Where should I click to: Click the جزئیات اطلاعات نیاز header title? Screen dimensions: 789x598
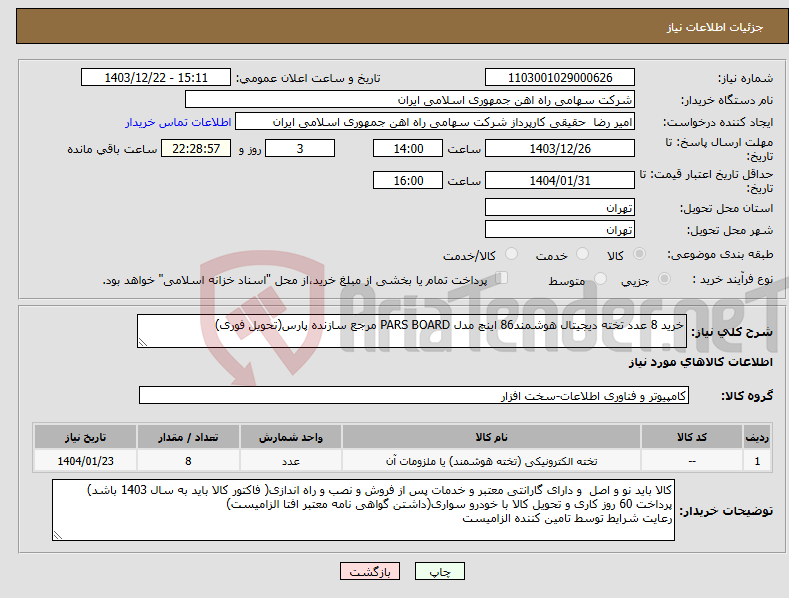(715, 27)
